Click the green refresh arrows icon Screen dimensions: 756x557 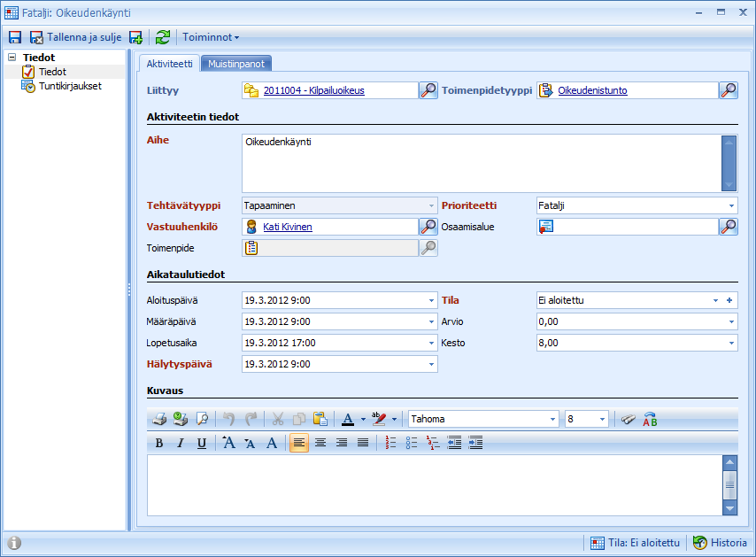pos(163,37)
